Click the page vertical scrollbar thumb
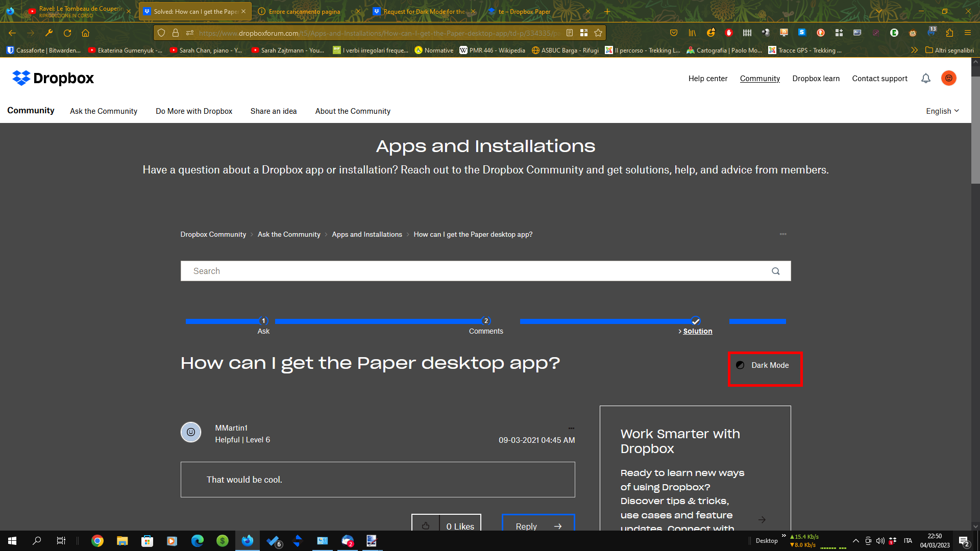Image resolution: width=980 pixels, height=551 pixels. (975, 130)
